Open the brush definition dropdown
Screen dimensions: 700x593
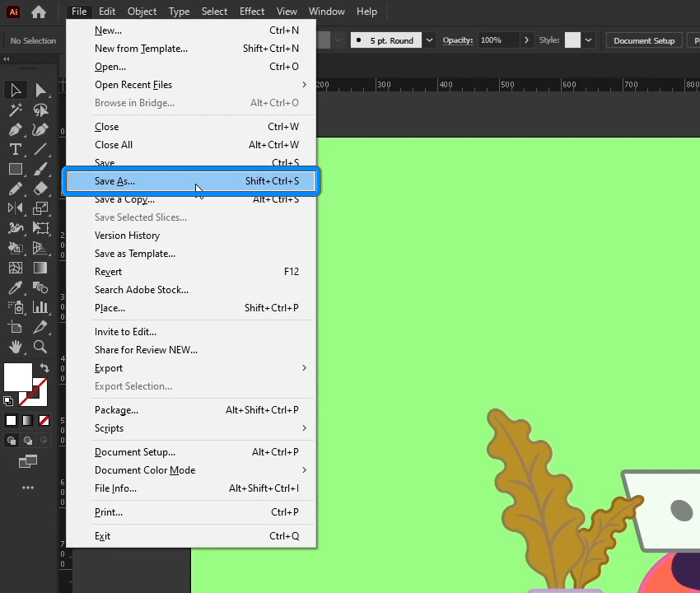pyautogui.click(x=430, y=40)
